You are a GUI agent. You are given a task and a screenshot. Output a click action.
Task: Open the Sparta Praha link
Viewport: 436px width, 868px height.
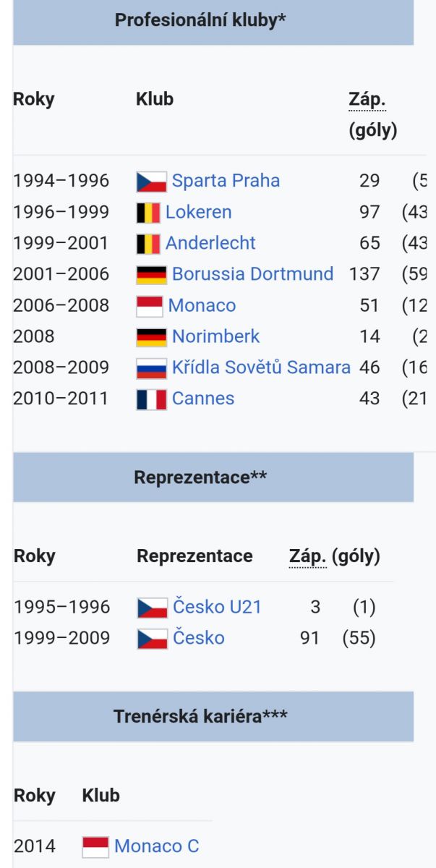[x=226, y=181]
